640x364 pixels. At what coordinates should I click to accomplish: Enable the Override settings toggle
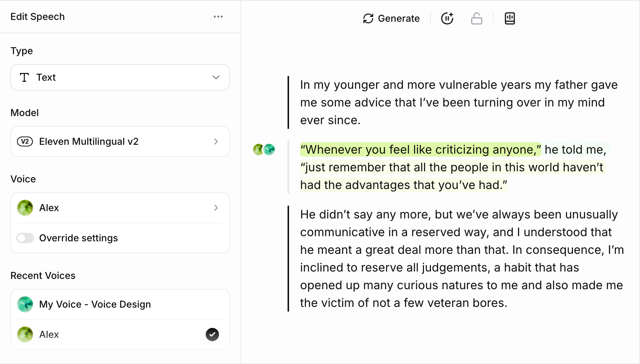pos(25,238)
